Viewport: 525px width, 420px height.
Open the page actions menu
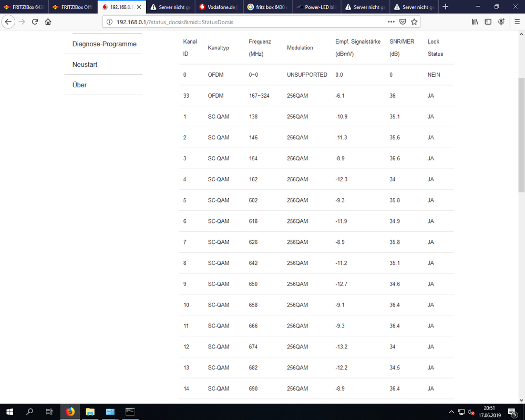(x=392, y=23)
